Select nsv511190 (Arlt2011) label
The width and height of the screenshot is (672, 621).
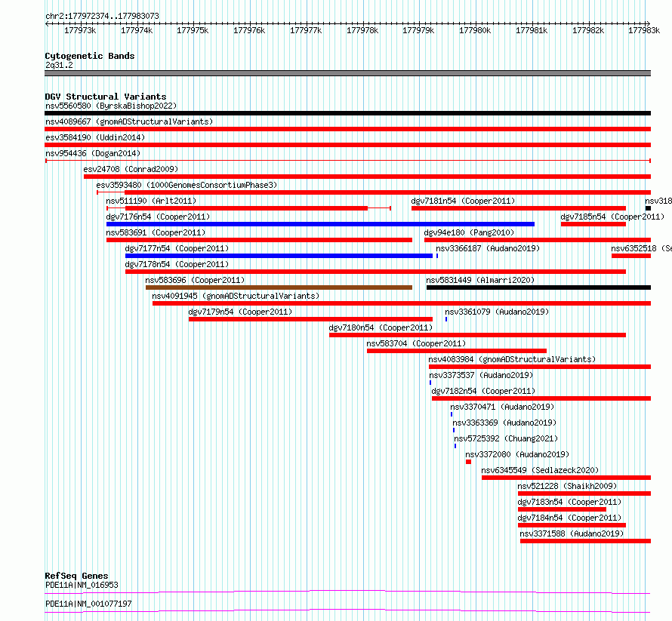[x=151, y=201]
